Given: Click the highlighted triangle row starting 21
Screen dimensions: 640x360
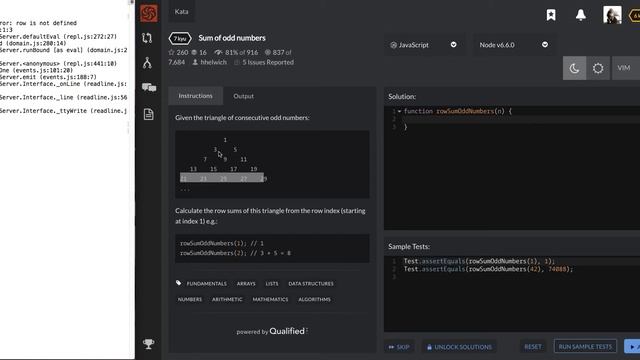Looking at the screenshot, I should coord(222,178).
